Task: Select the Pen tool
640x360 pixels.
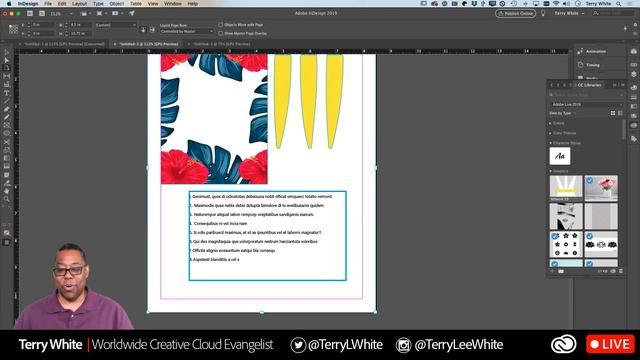Action: click(7, 109)
